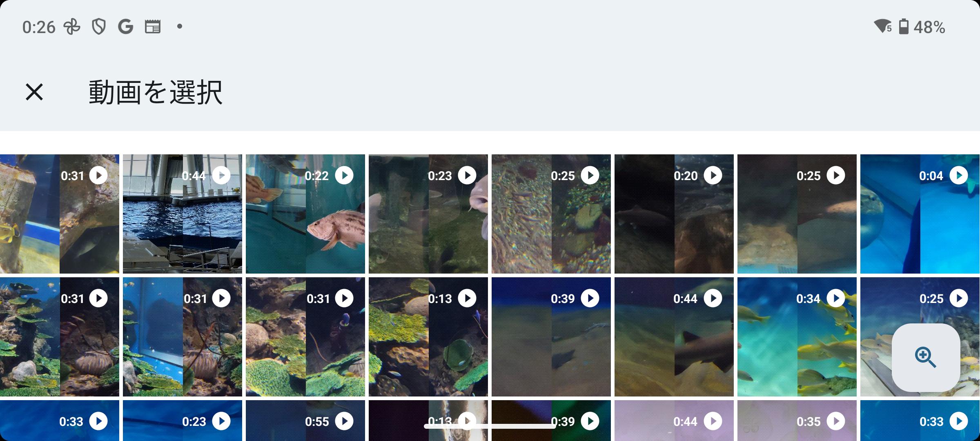Select the 0:04 blue tank video
The height and width of the screenshot is (441, 980).
point(920,214)
